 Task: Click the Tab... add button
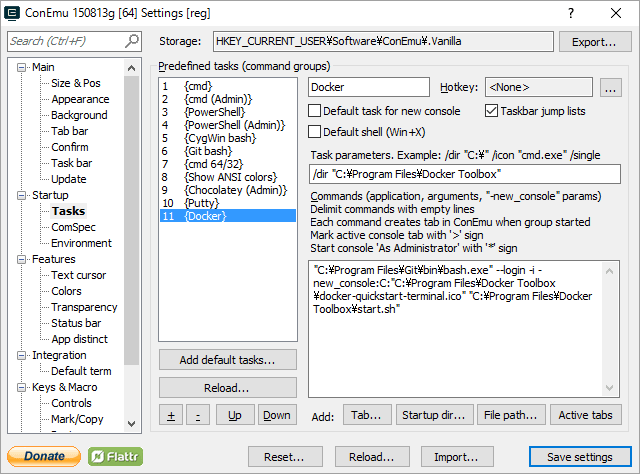tap(367, 415)
